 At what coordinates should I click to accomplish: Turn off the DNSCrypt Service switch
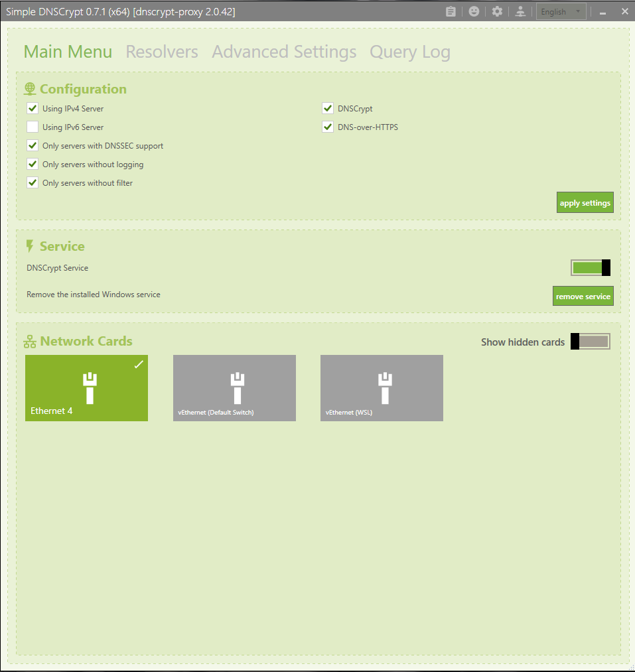tap(591, 268)
